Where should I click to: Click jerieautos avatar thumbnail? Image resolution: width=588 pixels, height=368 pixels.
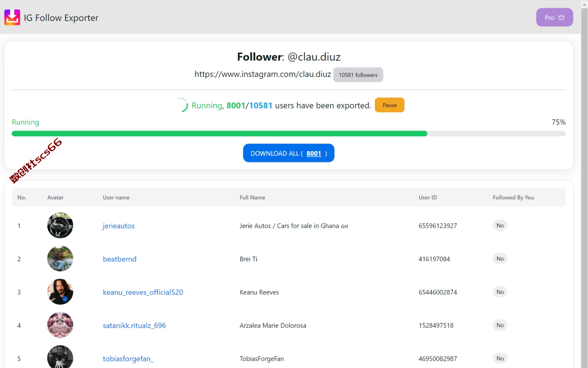click(x=60, y=225)
